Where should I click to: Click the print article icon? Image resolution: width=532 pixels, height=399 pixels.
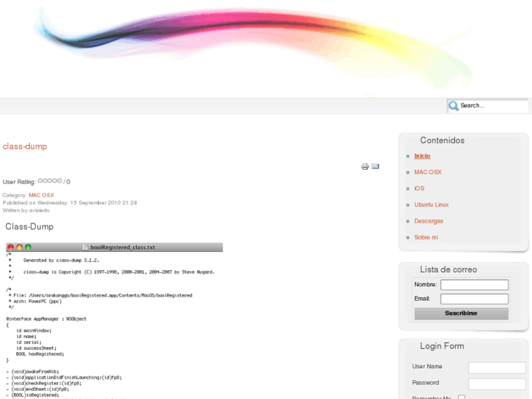[364, 166]
